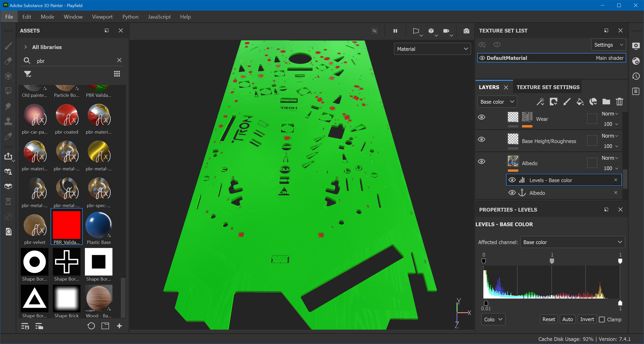Image resolution: width=644 pixels, height=344 pixels.
Task: Enable the Clamp checkbox
Action: point(602,319)
